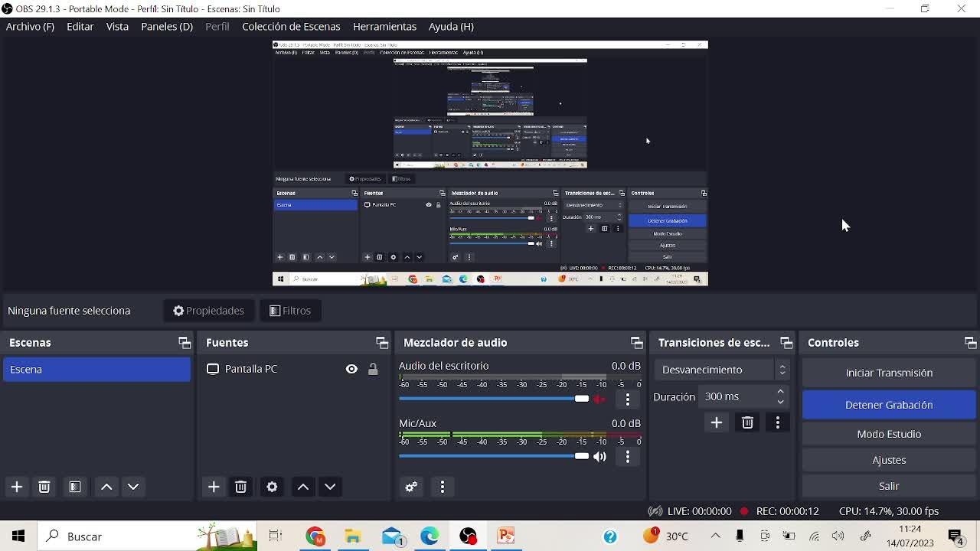This screenshot has height=551, width=980.
Task: Click the Duración 300 ms field
Action: point(743,396)
